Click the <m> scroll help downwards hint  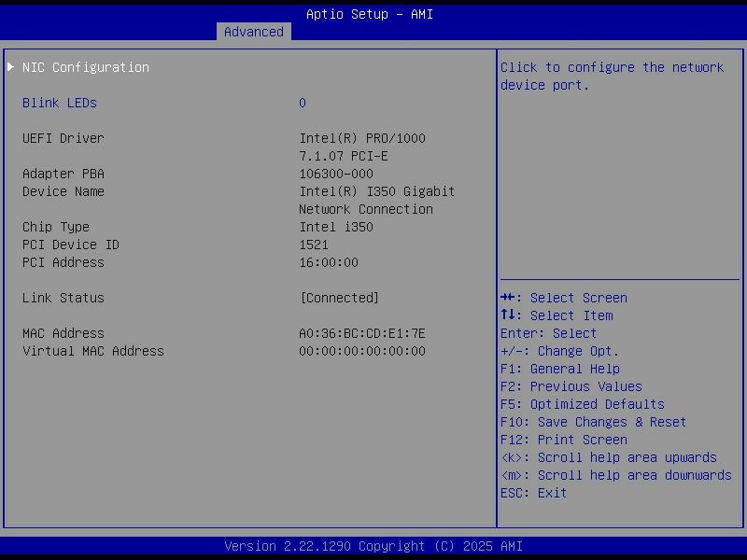click(616, 475)
